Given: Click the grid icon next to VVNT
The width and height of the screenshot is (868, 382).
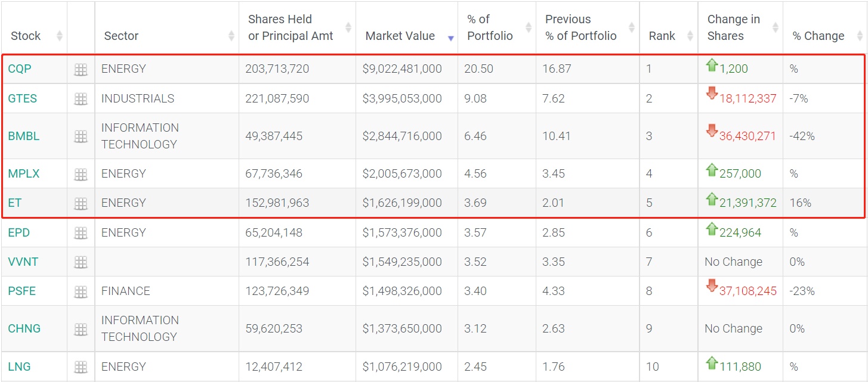Looking at the screenshot, I should pyautogui.click(x=81, y=262).
